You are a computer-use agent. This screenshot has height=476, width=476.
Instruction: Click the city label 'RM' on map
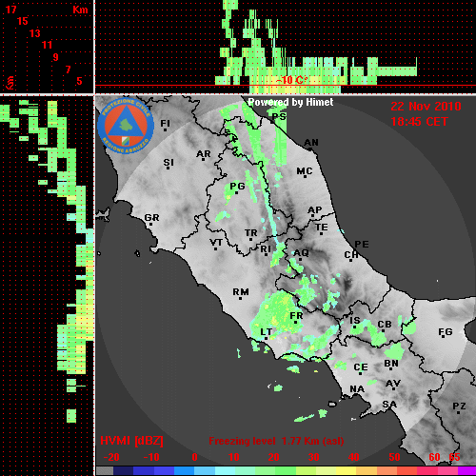[241, 292]
